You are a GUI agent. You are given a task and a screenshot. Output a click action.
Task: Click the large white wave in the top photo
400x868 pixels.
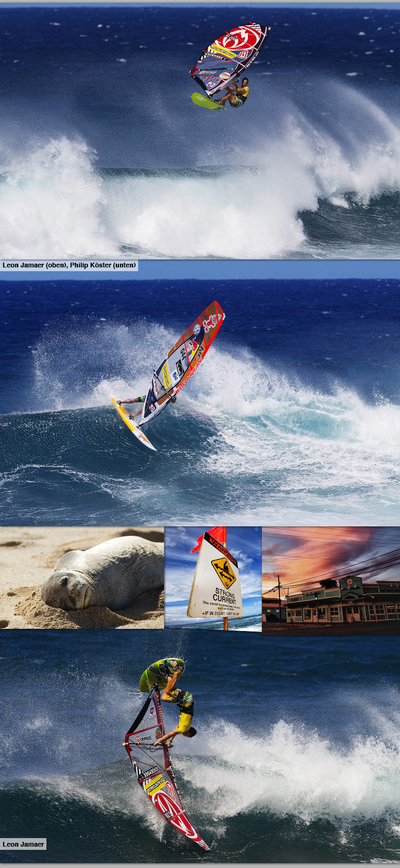click(160, 208)
